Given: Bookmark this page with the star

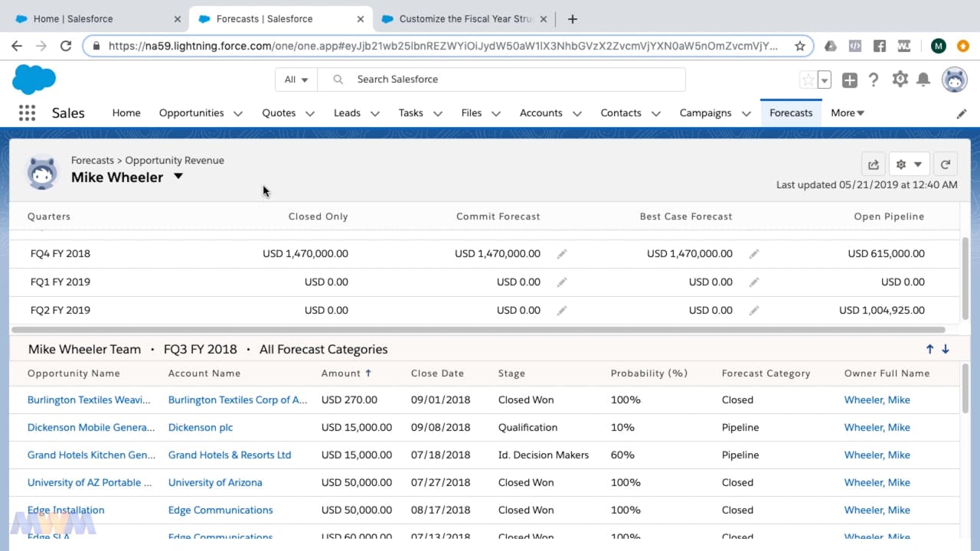Looking at the screenshot, I should (x=800, y=46).
